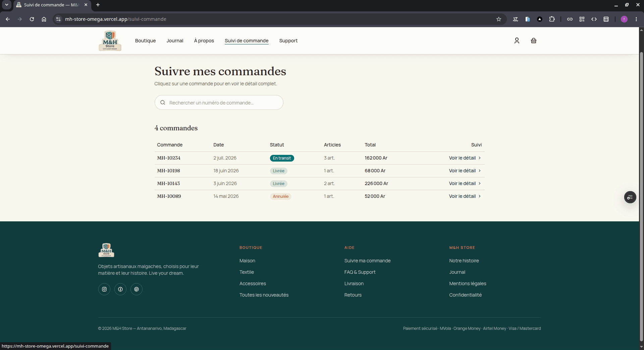Click the Pinterest icon in footer
Image resolution: width=644 pixels, height=350 pixels.
pos(137,289)
